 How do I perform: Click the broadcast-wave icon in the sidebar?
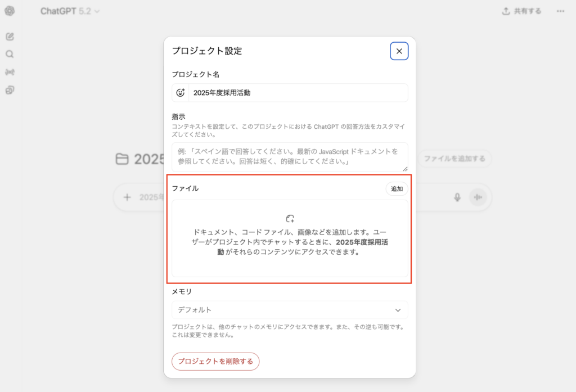[x=10, y=72]
